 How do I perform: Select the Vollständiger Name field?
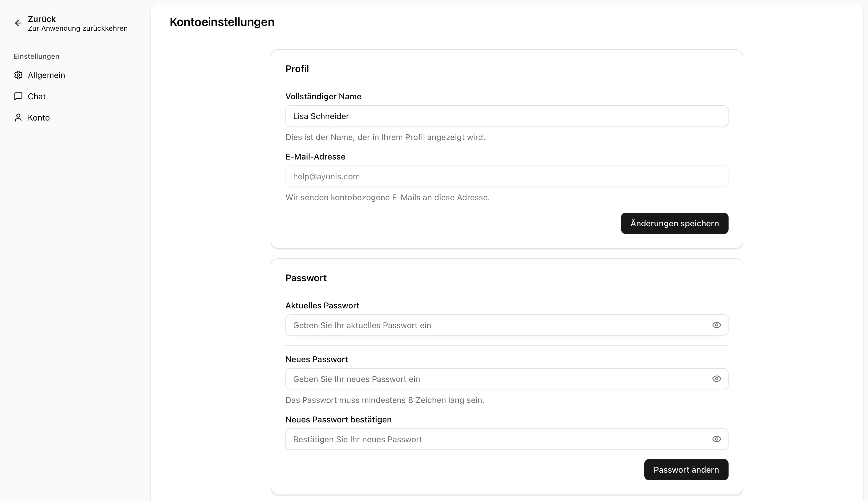click(506, 116)
